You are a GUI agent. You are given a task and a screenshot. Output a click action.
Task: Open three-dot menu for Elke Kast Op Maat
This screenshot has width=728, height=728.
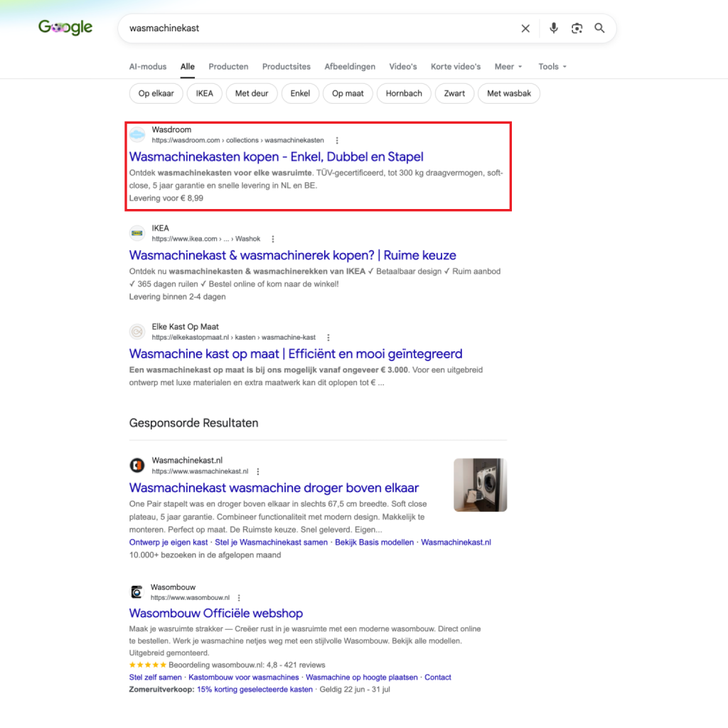pyautogui.click(x=328, y=337)
